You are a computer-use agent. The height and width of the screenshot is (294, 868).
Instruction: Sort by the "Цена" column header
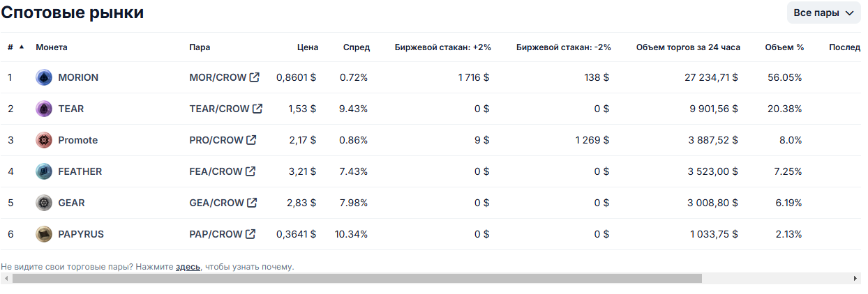click(x=308, y=47)
